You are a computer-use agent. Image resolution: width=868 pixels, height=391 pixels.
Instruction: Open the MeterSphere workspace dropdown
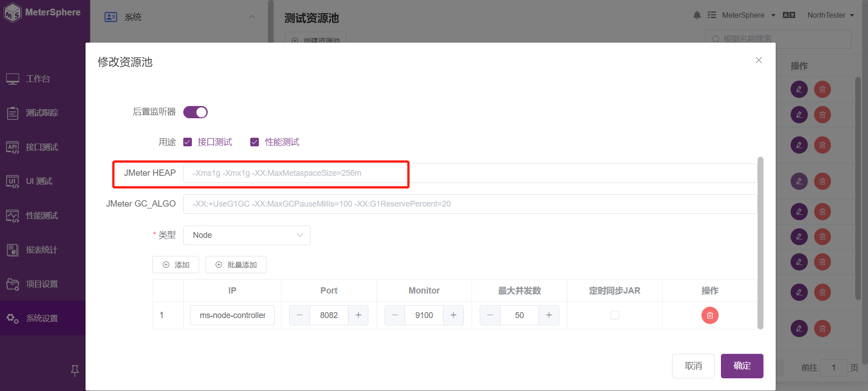click(749, 15)
